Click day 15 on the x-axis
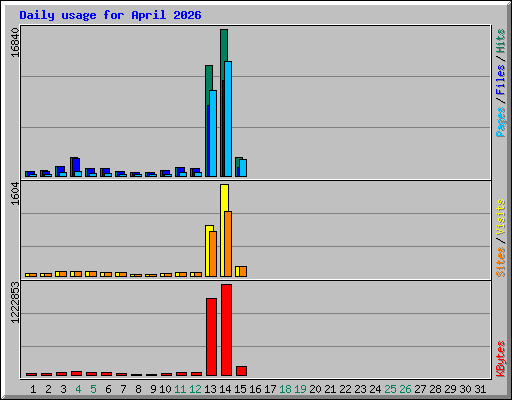Image resolution: width=512 pixels, height=400 pixels. [240, 389]
